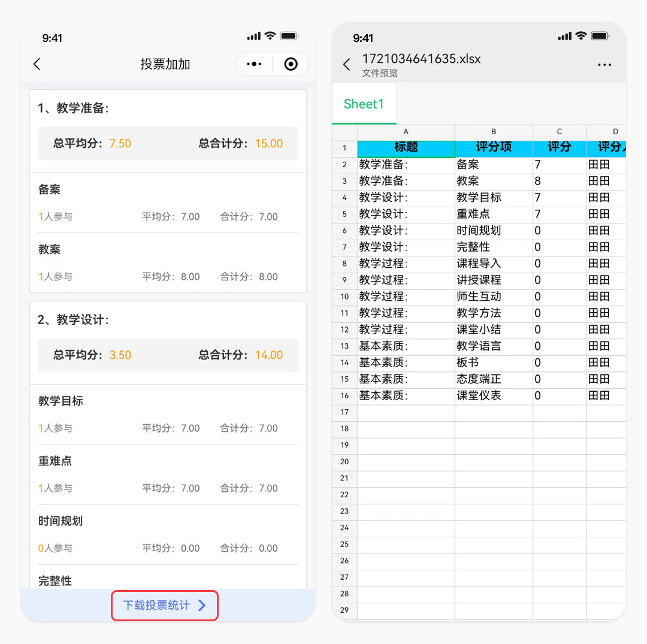This screenshot has height=644, width=647.
Task: Tap Wi-Fi icon in right phone status bar
Action: tap(581, 37)
